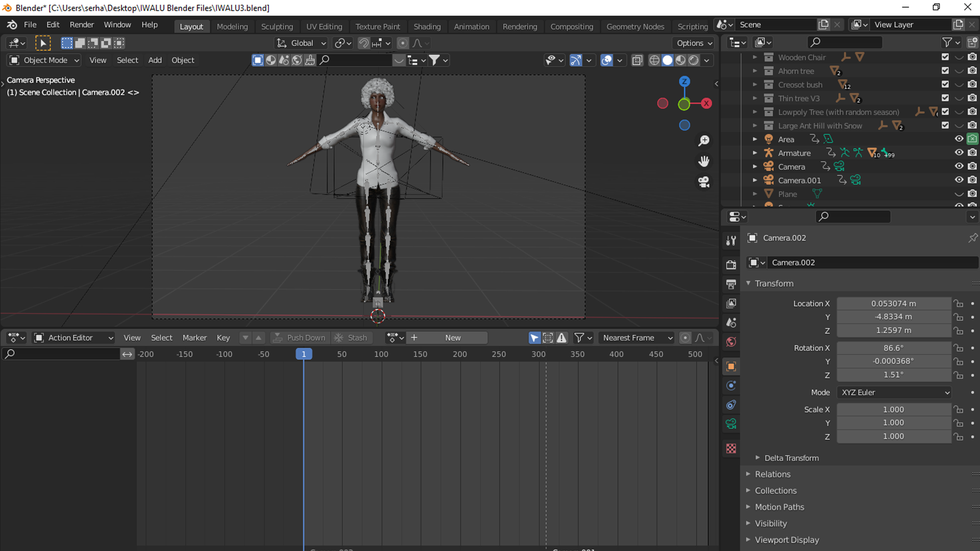Toggle camera view gizmo icon
Viewport: 980px width, 551px height.
tap(704, 182)
